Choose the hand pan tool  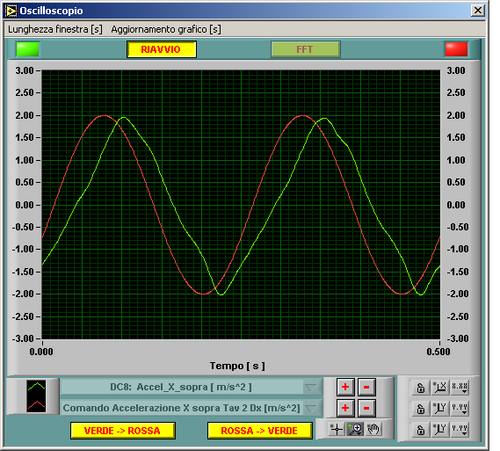(374, 429)
